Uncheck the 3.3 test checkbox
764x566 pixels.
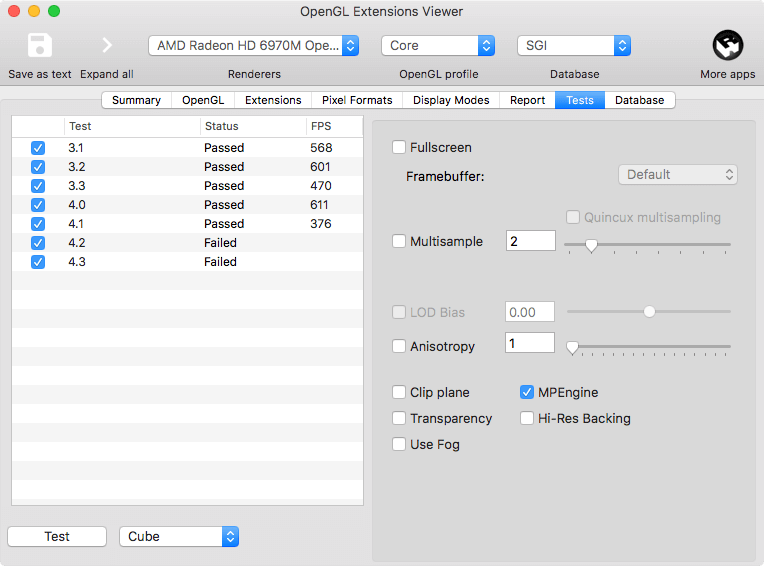coord(38,186)
